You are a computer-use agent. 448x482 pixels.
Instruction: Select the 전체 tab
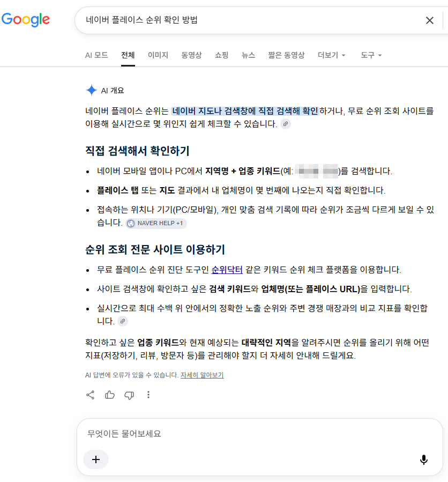click(x=128, y=55)
